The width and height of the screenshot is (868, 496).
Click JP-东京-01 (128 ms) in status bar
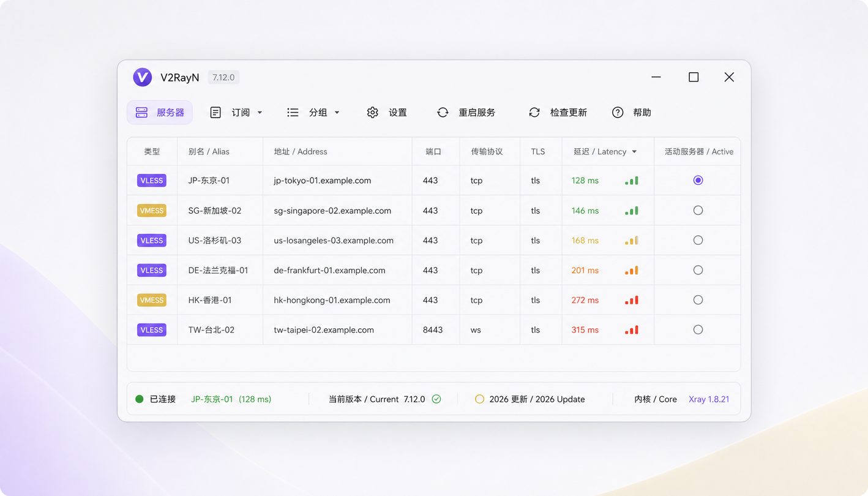(231, 399)
